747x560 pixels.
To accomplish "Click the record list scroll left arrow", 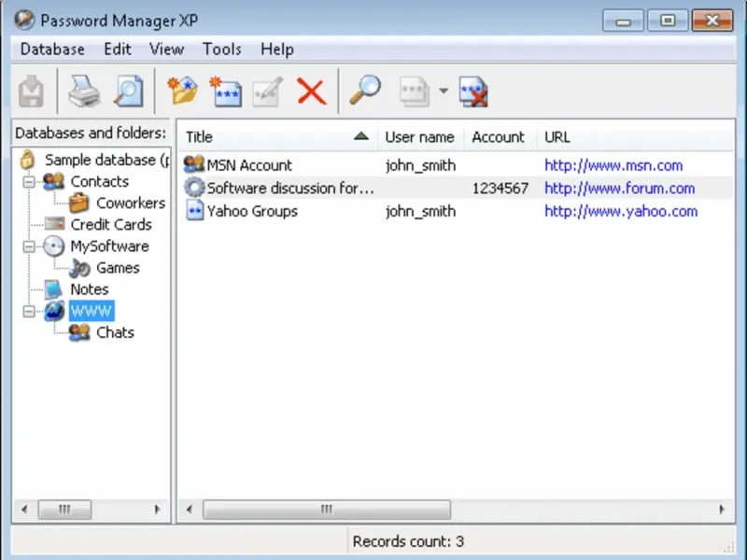I will 190,510.
